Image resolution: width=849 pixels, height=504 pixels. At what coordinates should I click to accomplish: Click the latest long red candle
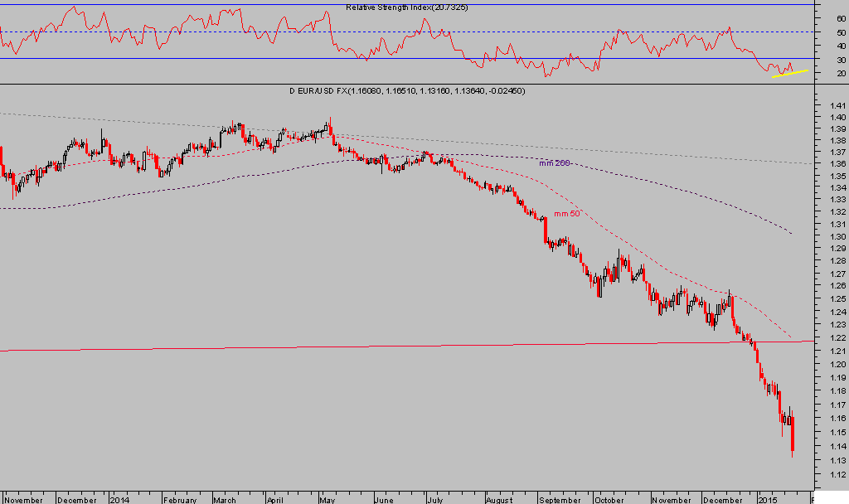793,437
